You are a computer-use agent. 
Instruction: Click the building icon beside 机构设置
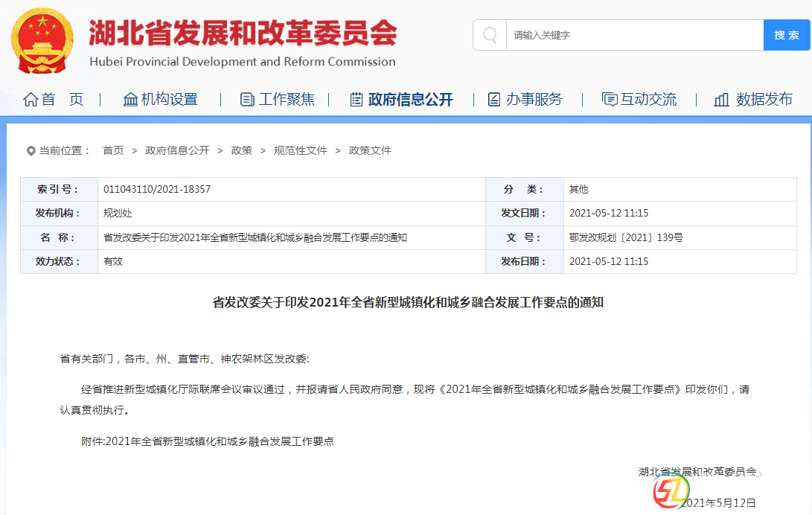coord(130,100)
